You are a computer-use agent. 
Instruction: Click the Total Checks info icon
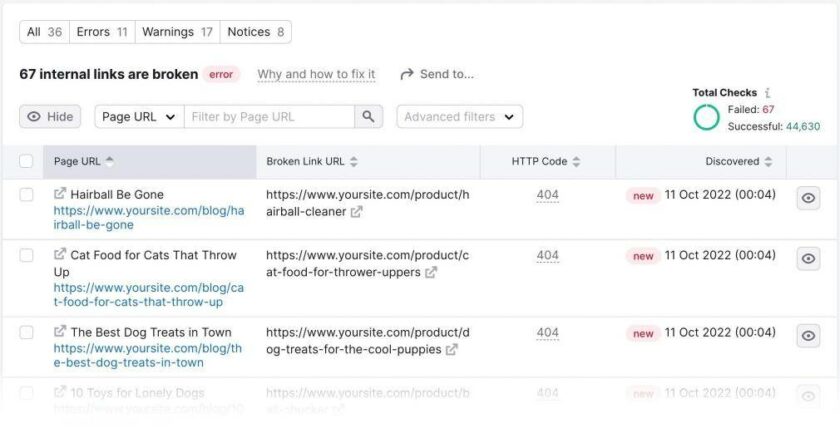pyautogui.click(x=768, y=93)
